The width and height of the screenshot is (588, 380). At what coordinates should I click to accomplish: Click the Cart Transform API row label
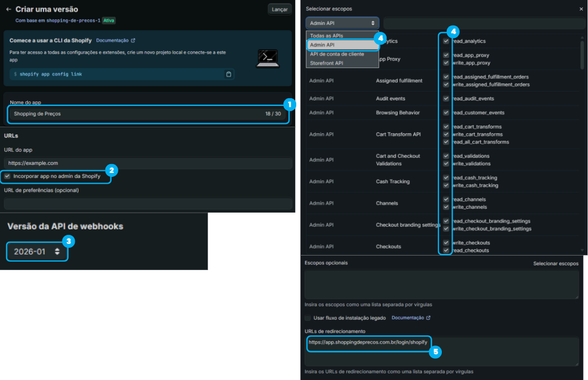point(398,134)
